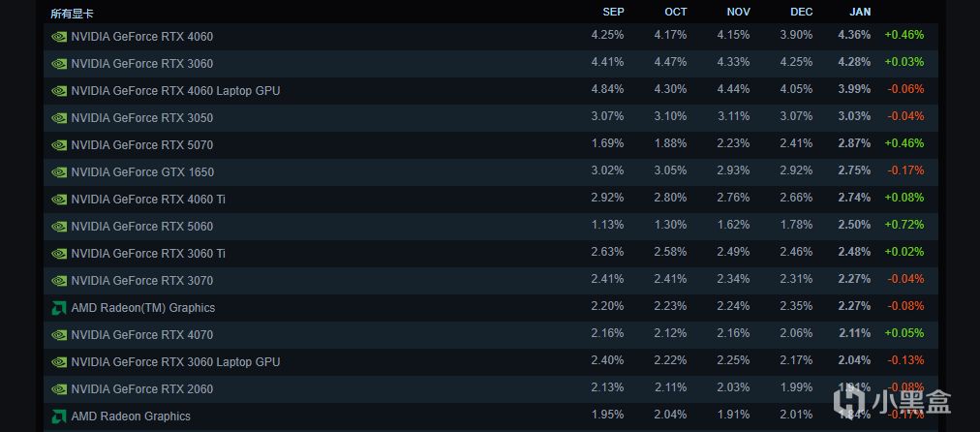Open the NVIDIA GeForce RTX 3060 row
980x432 pixels.
[x=141, y=64]
